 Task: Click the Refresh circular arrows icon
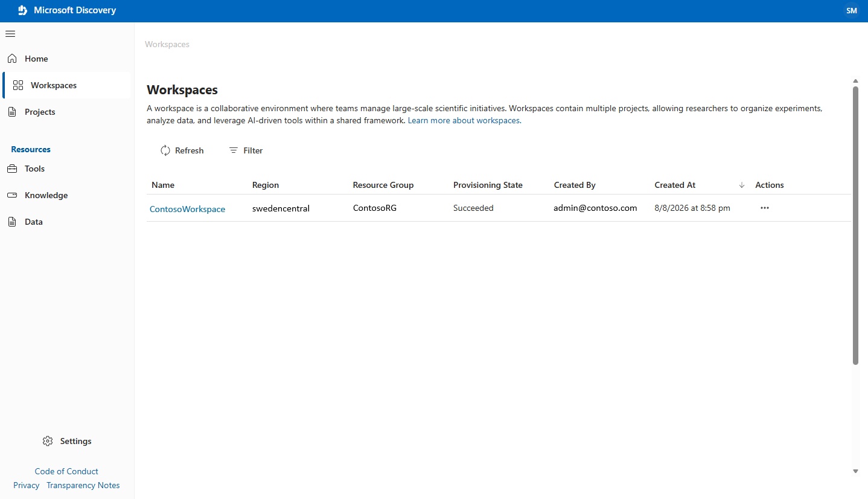165,150
